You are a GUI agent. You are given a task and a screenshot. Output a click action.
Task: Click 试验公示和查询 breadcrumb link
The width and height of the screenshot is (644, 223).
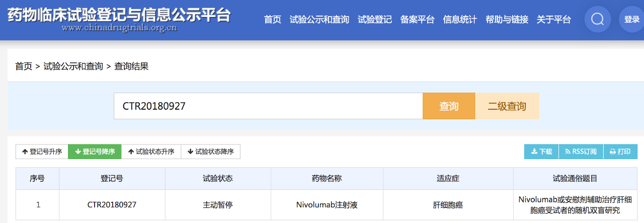pyautogui.click(x=73, y=66)
